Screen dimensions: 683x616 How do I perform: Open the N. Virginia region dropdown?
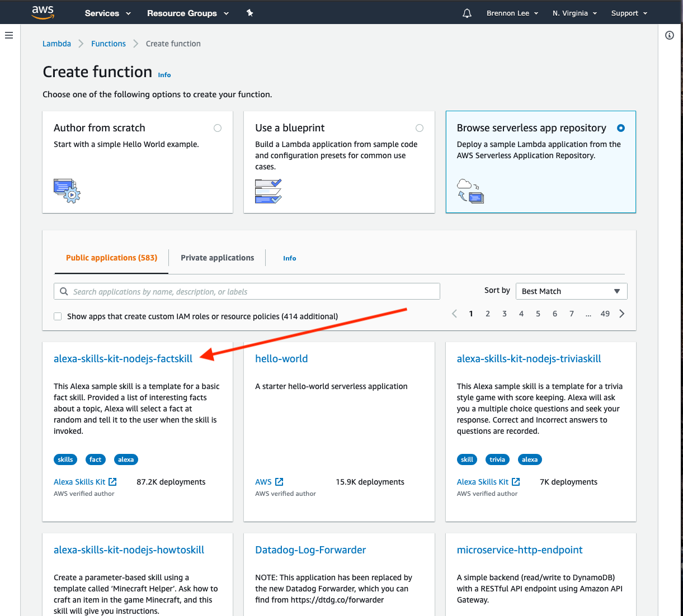click(x=574, y=13)
